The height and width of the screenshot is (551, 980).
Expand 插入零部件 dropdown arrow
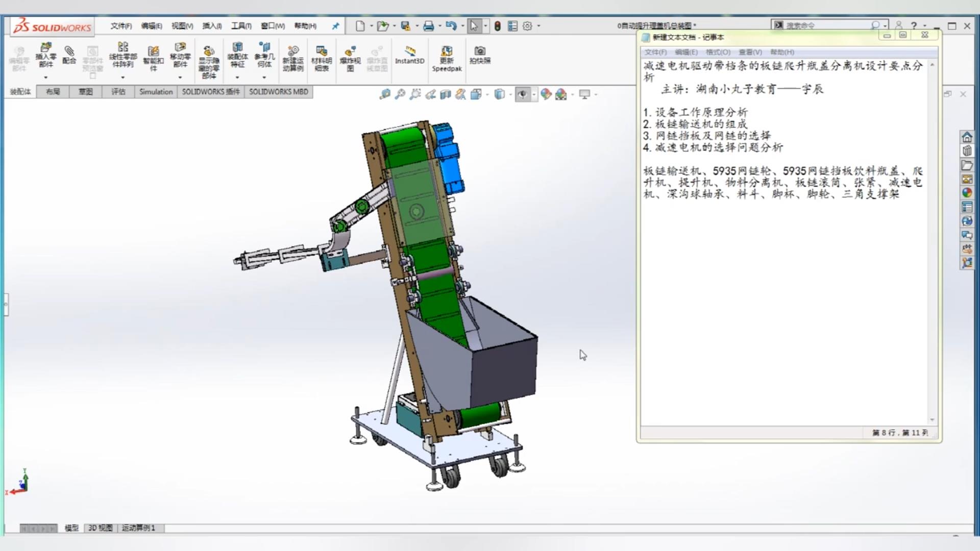(x=46, y=78)
